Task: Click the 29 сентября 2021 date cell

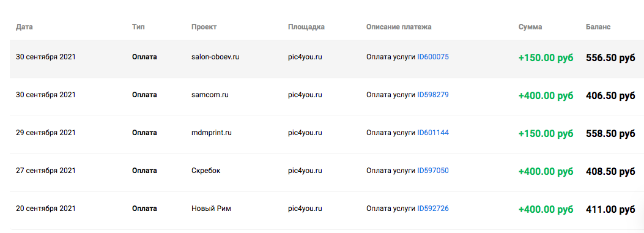Action: (x=46, y=133)
